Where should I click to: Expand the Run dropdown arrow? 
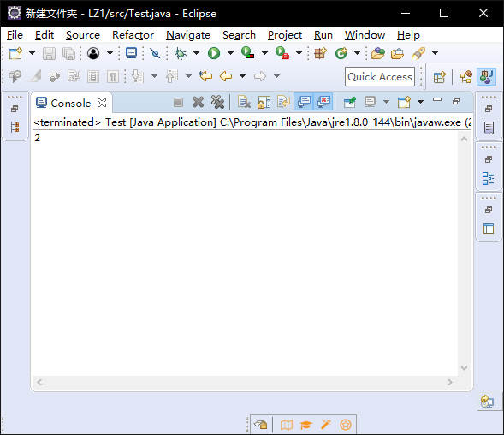click(230, 53)
